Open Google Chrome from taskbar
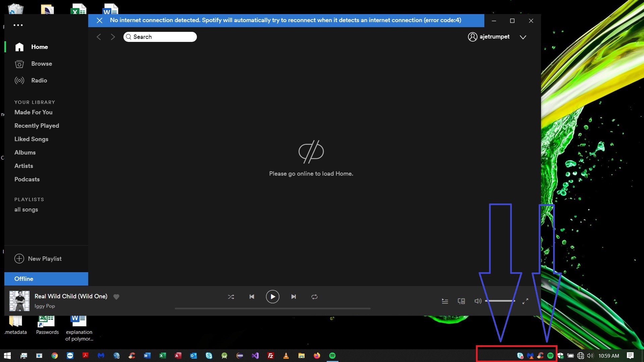Screen dimensions: 644x362 pyautogui.click(x=55, y=356)
